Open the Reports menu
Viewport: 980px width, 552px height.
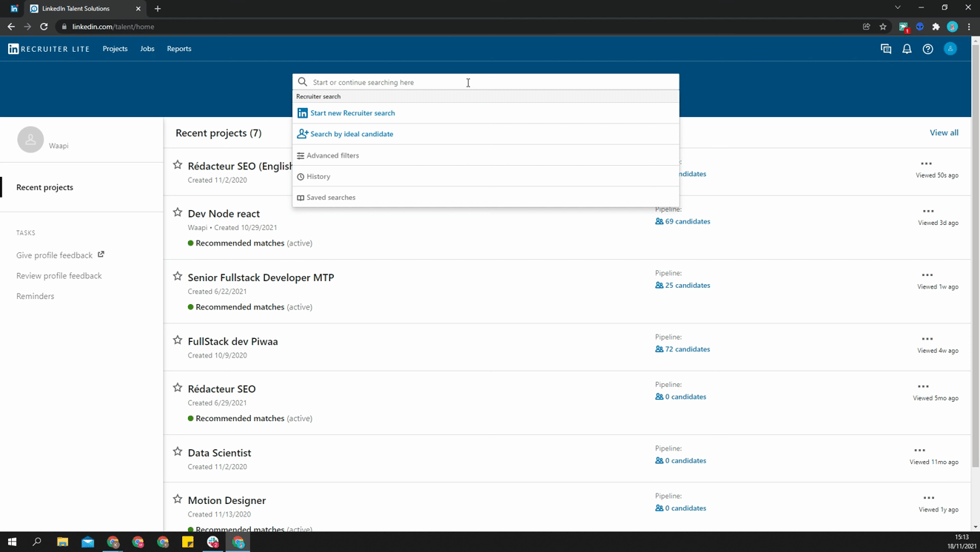point(179,49)
